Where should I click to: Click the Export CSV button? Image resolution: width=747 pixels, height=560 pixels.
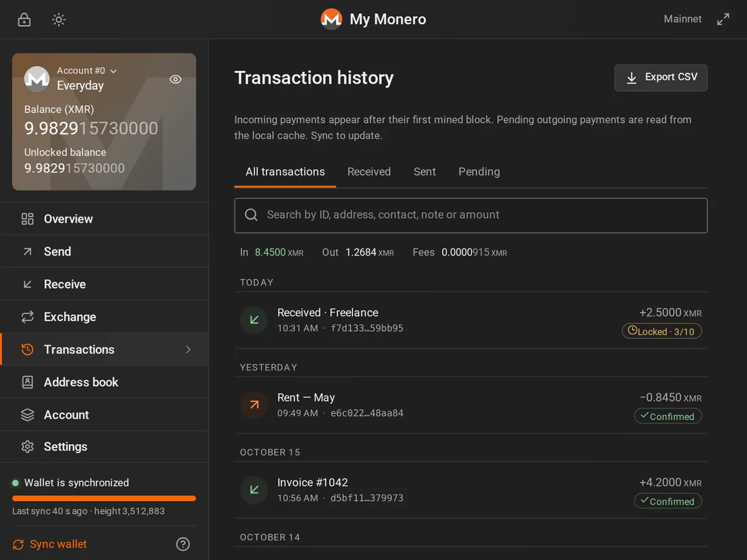[x=661, y=78]
